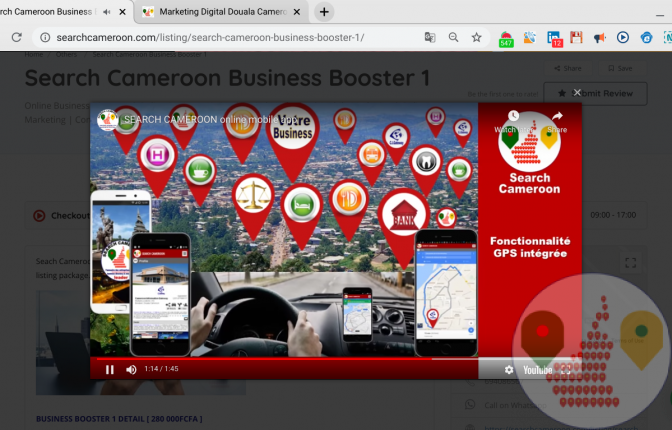Viewport: 672px width, 430px height.
Task: Open the video on YouTube logo
Action: click(x=537, y=370)
